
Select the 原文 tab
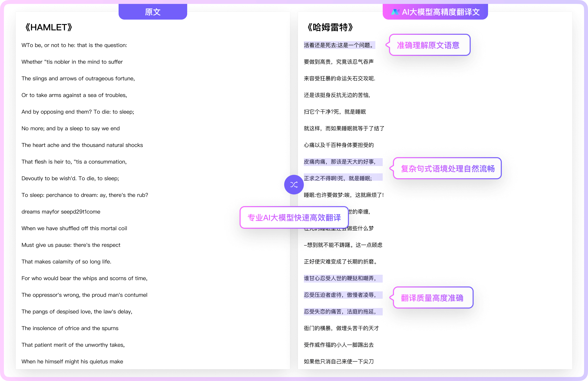[x=153, y=12]
